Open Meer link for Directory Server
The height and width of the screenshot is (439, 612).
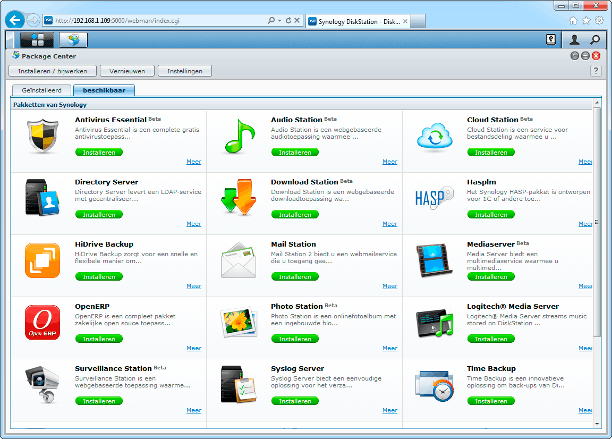click(194, 224)
